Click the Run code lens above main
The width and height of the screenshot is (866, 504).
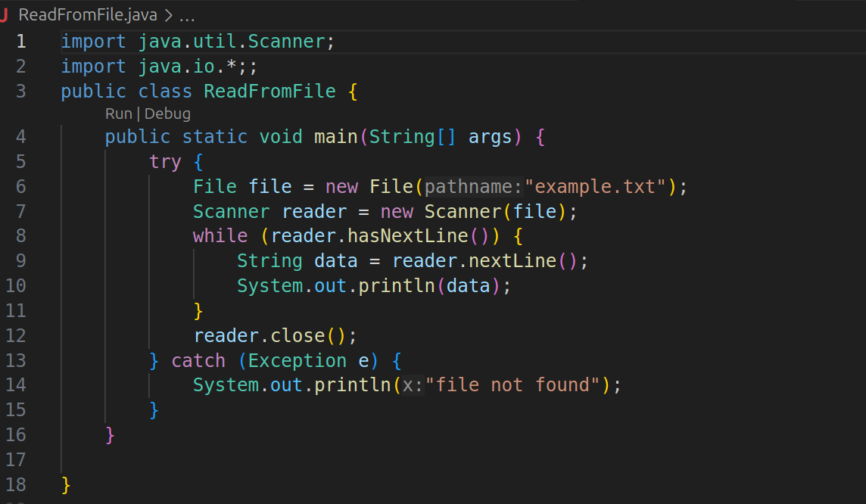tap(118, 113)
